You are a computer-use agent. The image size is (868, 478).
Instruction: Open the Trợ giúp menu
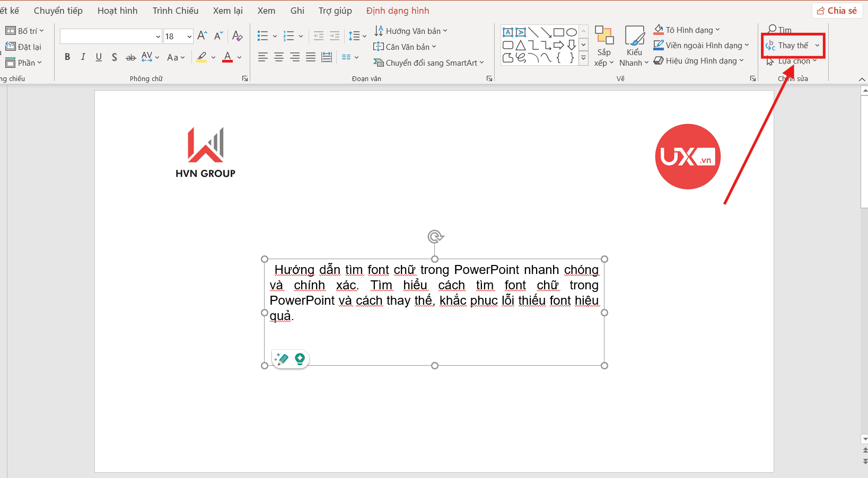tap(335, 10)
